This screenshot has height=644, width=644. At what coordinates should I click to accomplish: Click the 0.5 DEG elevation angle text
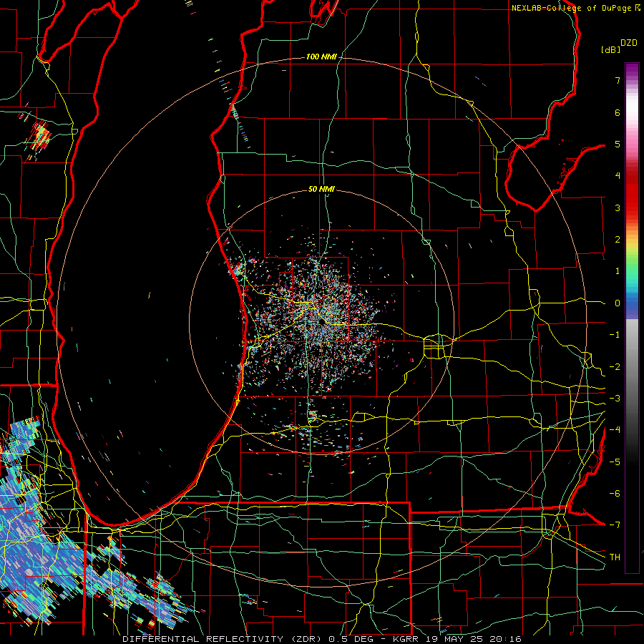pos(353,639)
